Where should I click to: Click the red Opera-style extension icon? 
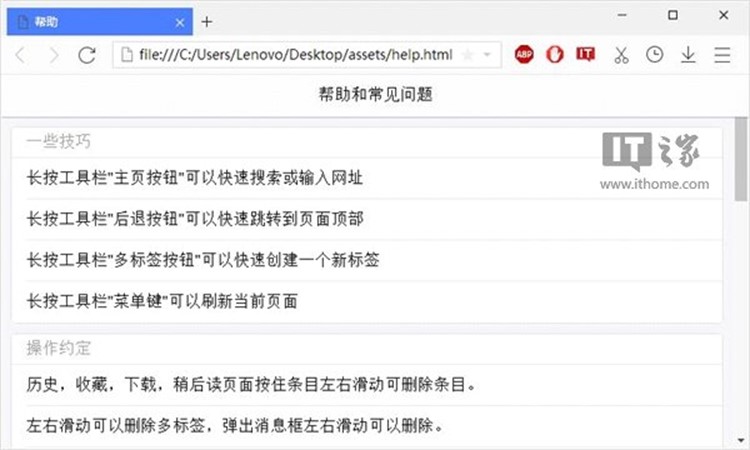[555, 55]
